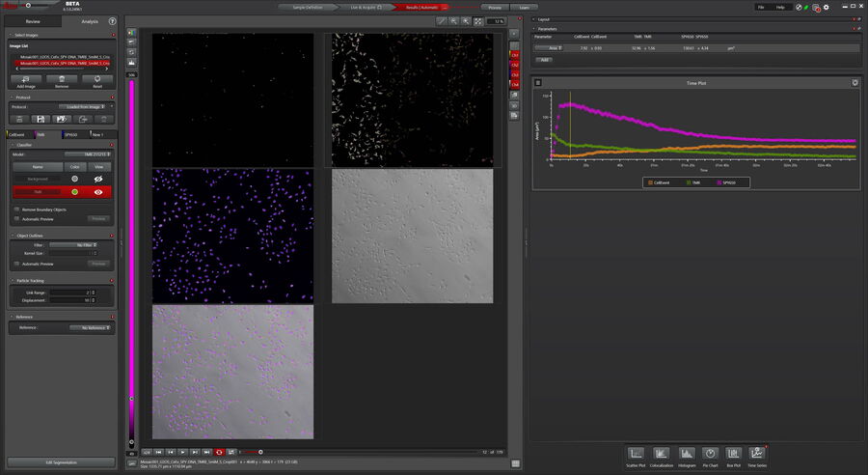Click the green color swatch of selected class

[74, 192]
